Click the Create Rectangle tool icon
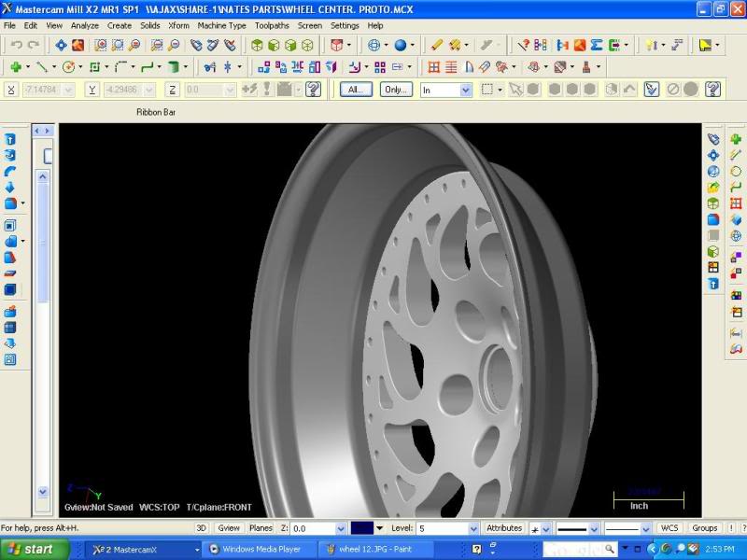The width and height of the screenshot is (747, 560). (94, 67)
